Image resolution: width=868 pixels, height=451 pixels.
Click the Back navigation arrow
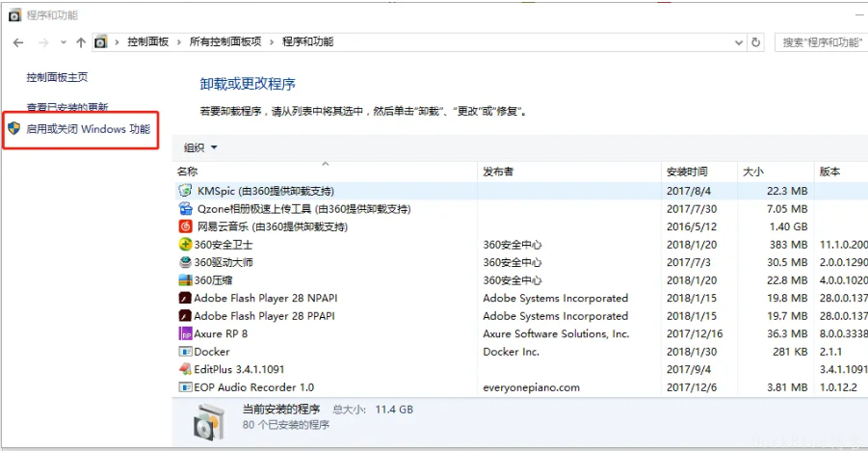tap(18, 42)
